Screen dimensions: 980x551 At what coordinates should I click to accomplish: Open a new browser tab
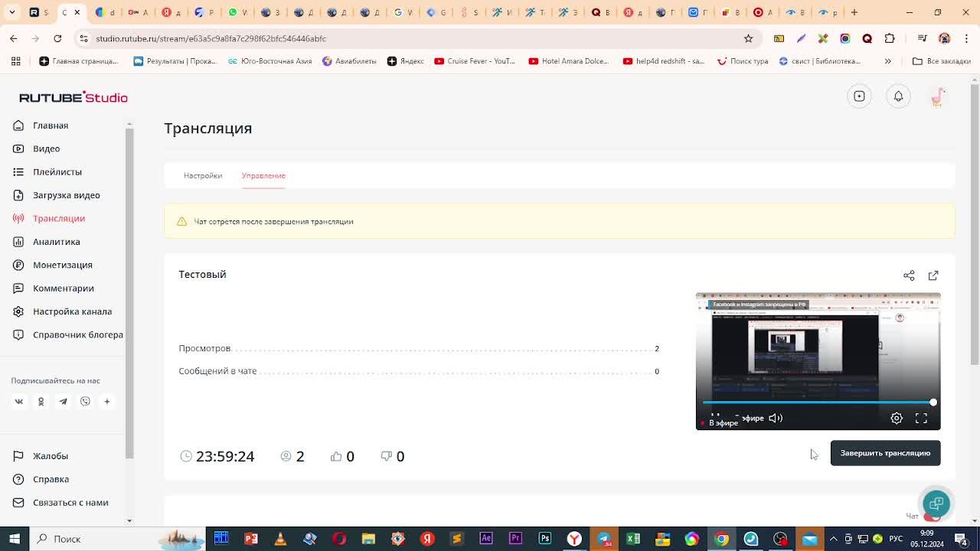coord(854,12)
